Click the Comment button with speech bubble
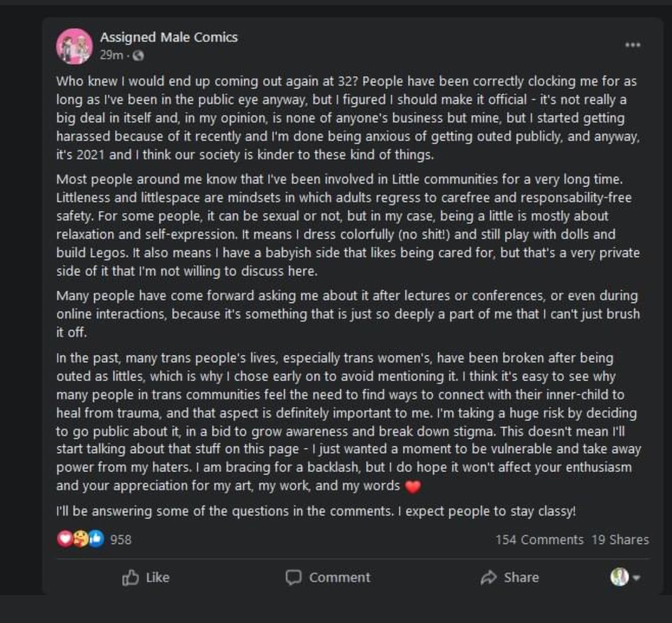 tap(328, 578)
